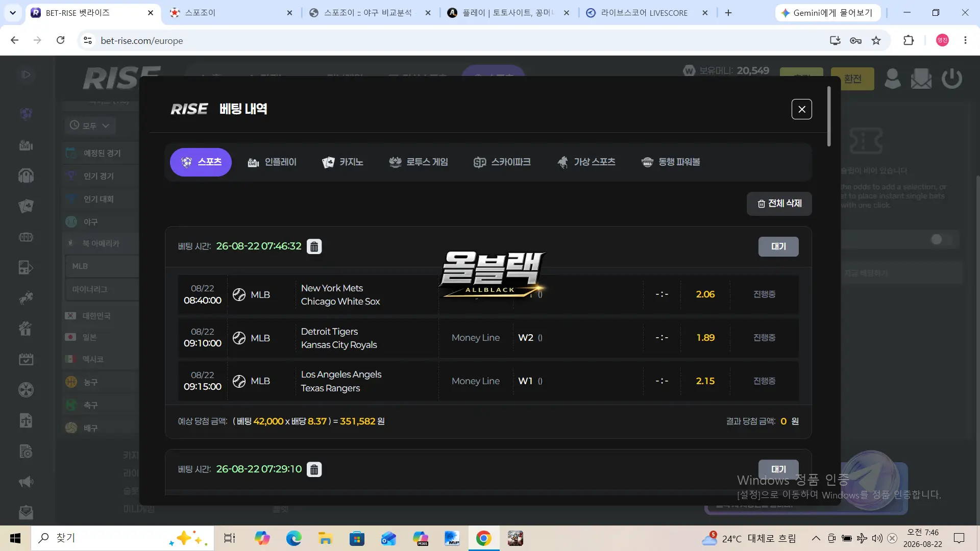Toggle the bet slip switch behind the dialog

coord(941,239)
